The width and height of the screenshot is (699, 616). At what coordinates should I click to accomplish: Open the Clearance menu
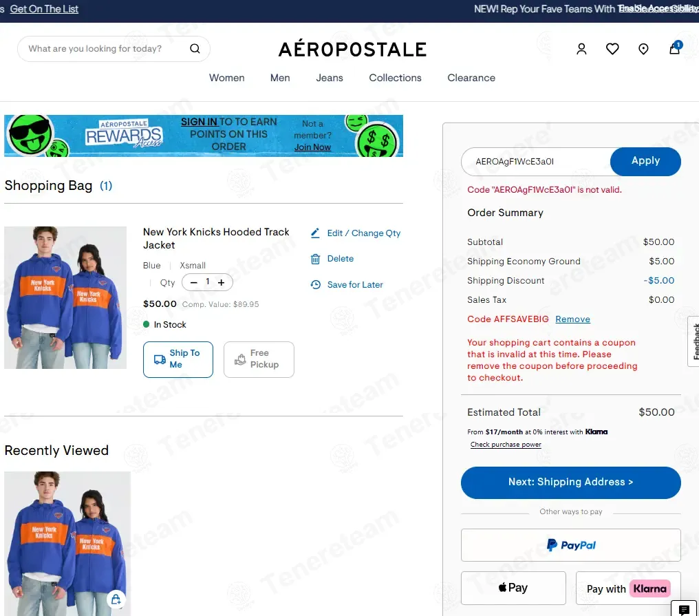(471, 78)
